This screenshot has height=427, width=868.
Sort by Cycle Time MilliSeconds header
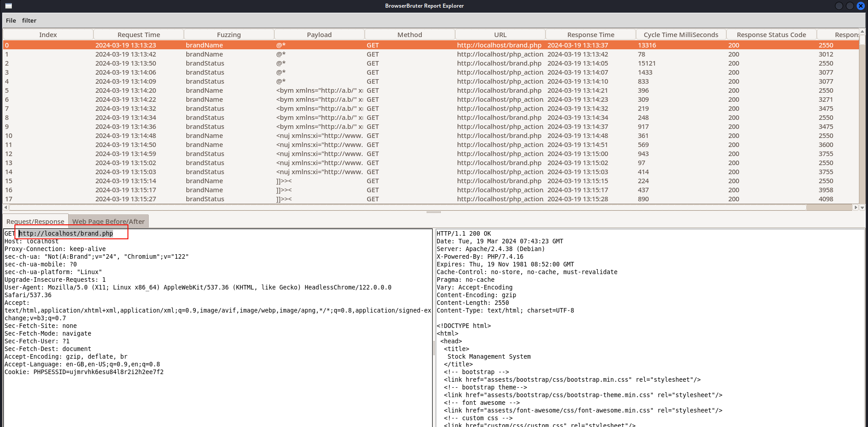(681, 35)
